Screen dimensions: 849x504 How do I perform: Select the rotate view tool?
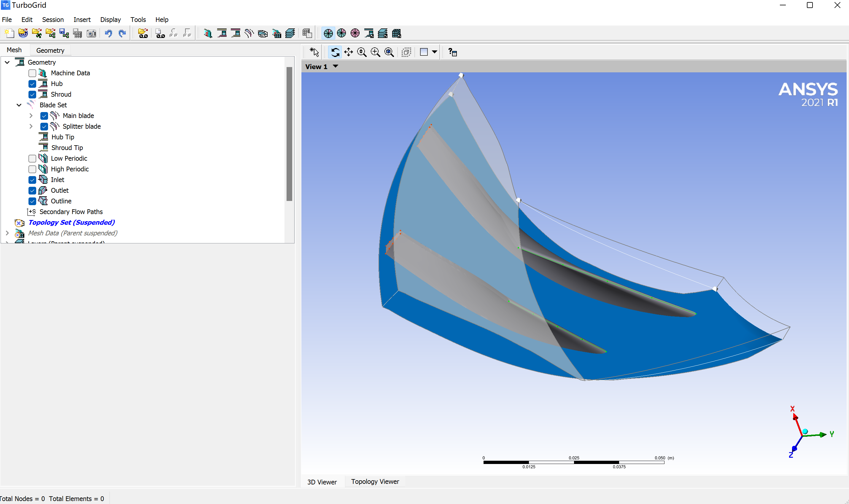click(x=335, y=52)
